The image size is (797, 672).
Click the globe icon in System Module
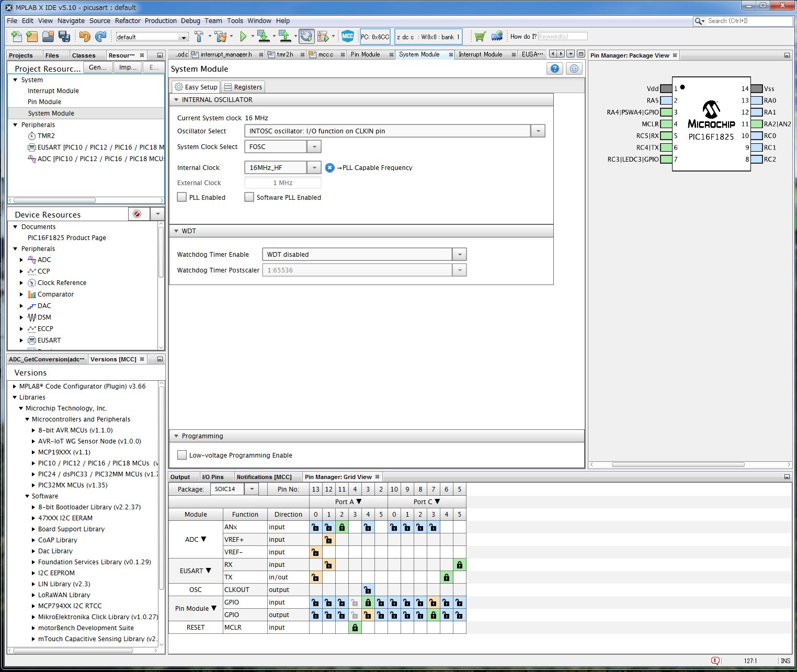click(574, 69)
